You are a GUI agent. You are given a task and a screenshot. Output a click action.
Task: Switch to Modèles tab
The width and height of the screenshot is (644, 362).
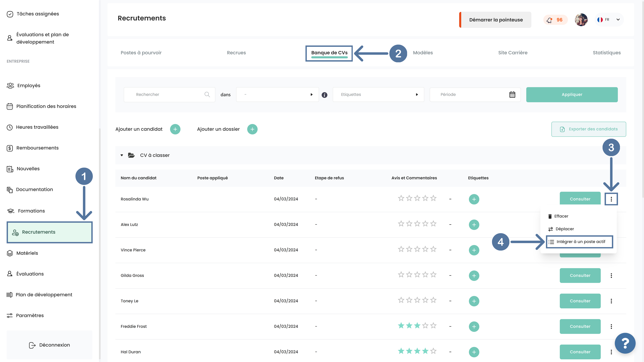pos(423,53)
